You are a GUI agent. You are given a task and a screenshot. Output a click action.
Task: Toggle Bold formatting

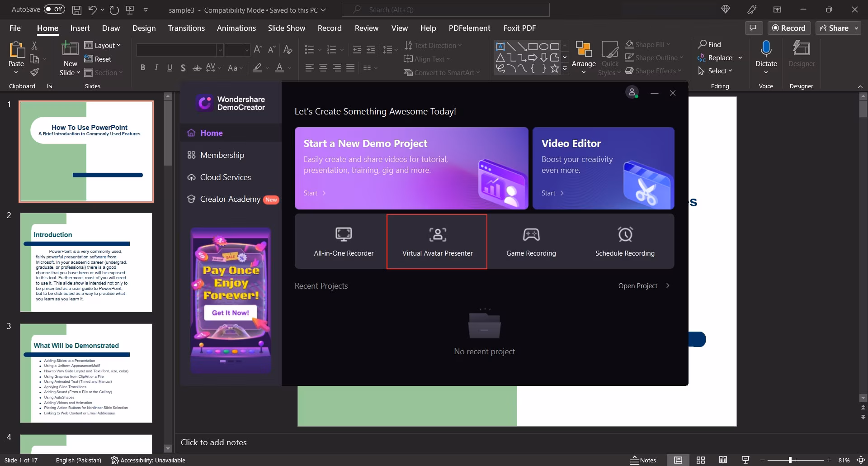pos(143,68)
